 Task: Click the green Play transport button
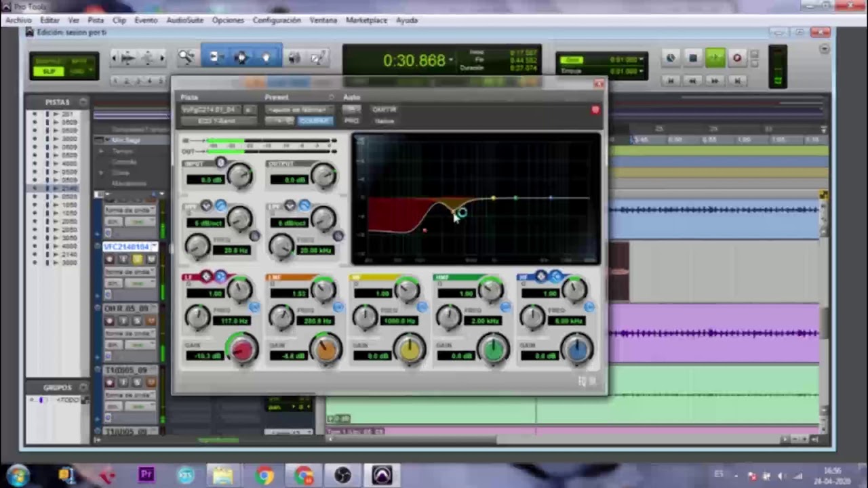(x=715, y=58)
